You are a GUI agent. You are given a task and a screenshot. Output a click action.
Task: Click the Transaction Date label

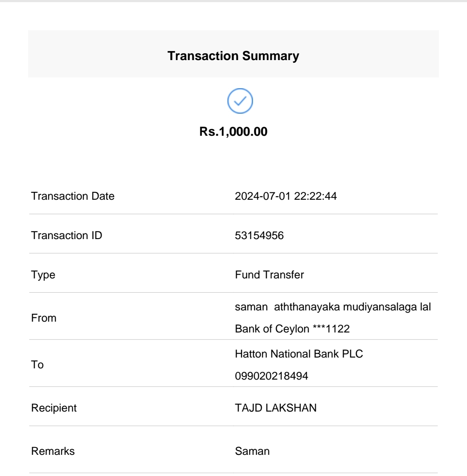[x=73, y=197]
